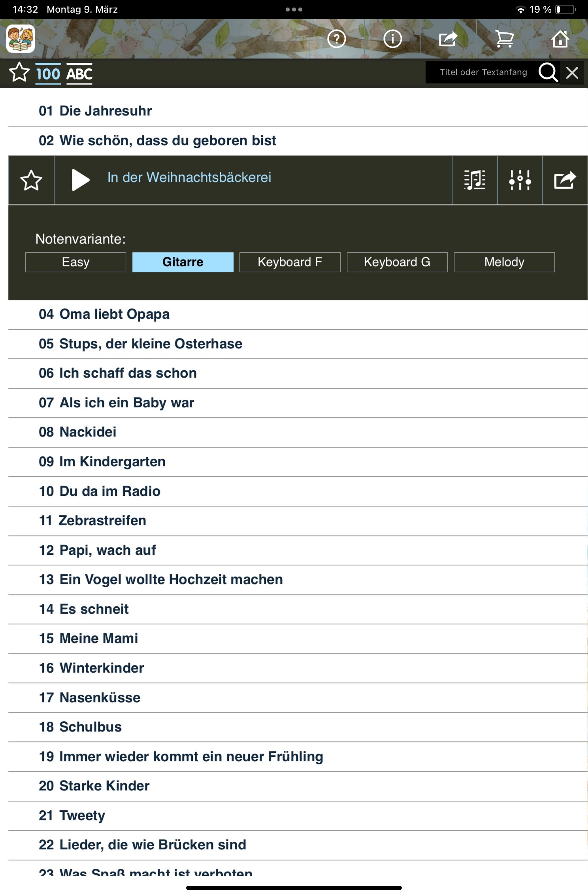
Task: Open sheet music icon for selected song
Action: coord(475,180)
